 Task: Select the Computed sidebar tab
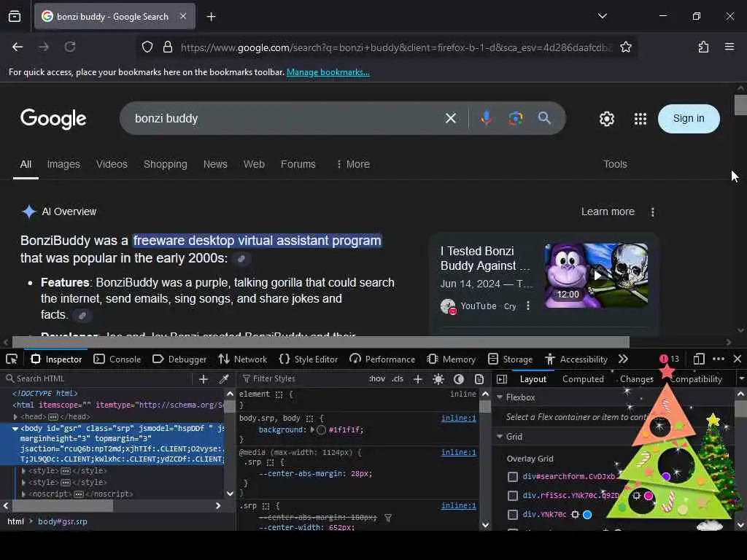[583, 379]
